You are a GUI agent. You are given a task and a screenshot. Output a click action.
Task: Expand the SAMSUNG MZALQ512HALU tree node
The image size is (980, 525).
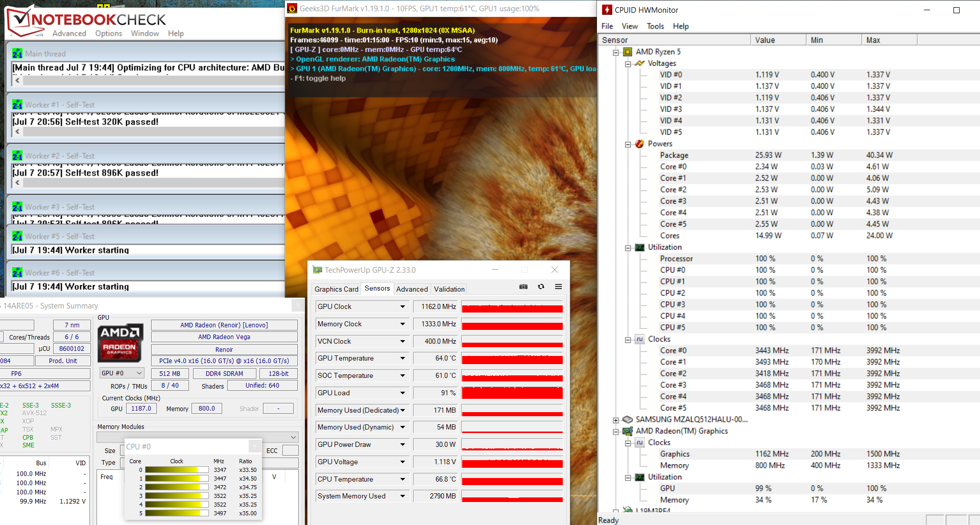(x=616, y=420)
